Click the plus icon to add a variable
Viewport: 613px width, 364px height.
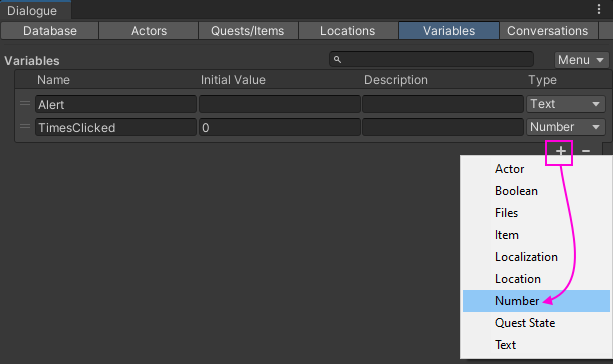point(561,151)
